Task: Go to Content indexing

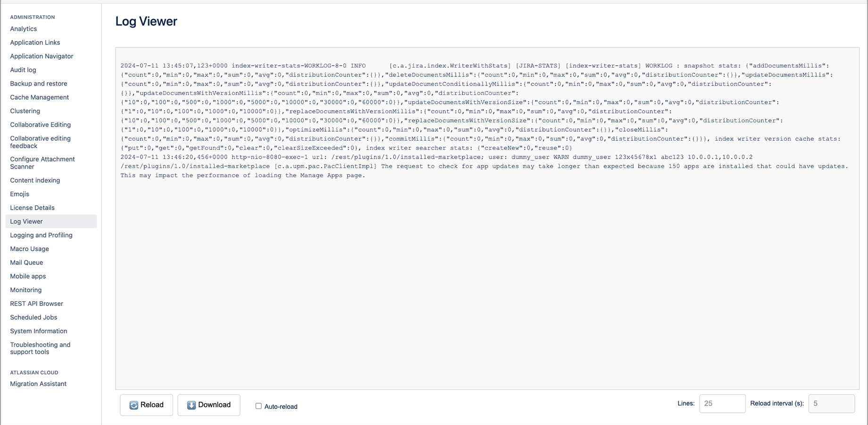Action: coord(35,180)
